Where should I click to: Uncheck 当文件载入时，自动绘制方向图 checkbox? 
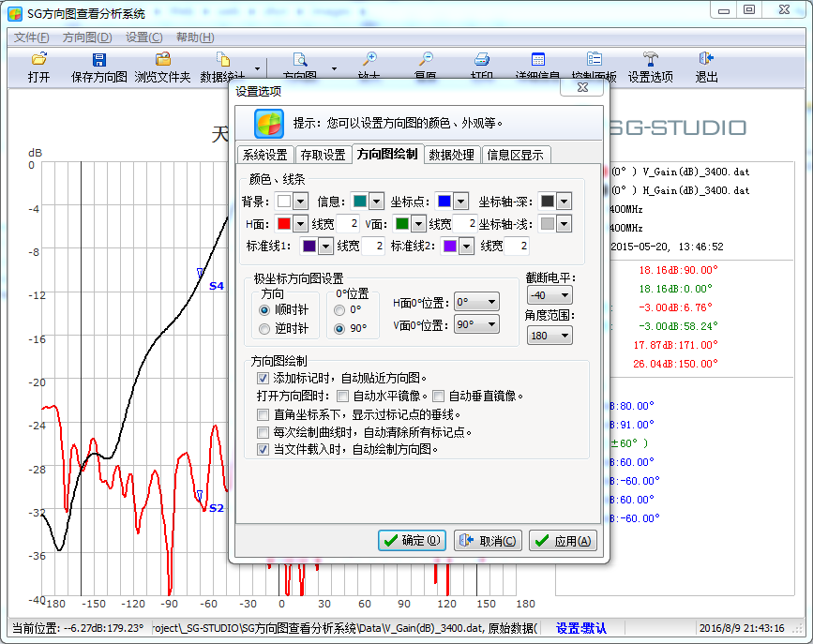[x=263, y=449]
